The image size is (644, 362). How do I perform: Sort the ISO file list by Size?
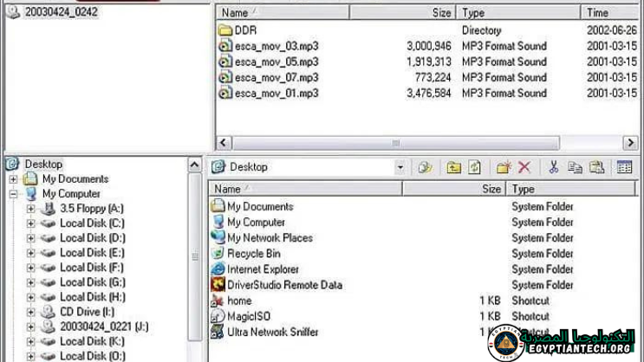click(x=402, y=13)
